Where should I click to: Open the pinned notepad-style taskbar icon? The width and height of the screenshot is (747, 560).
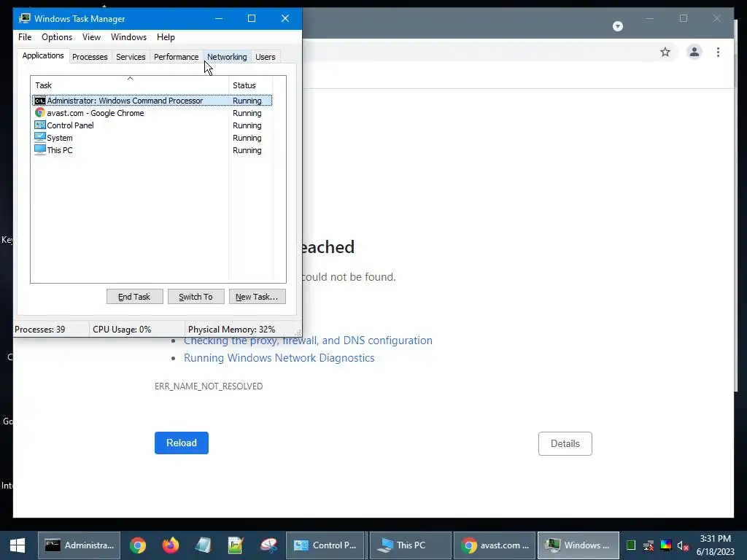tap(203, 545)
